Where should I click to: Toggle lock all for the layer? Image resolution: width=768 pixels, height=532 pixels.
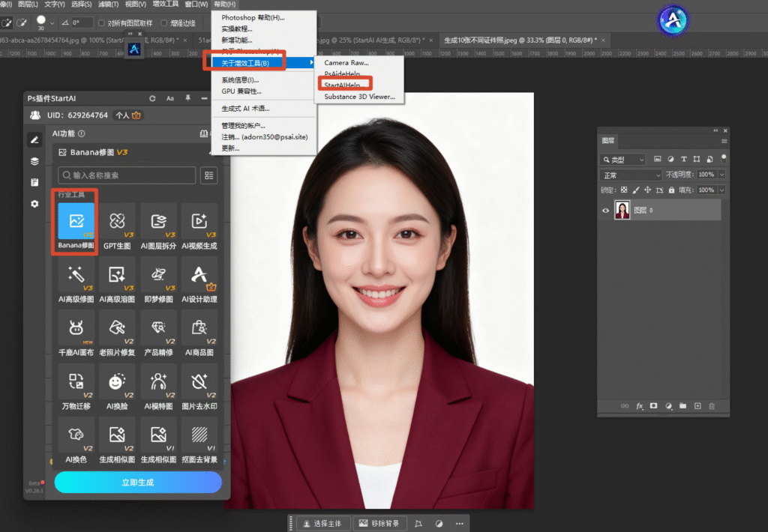[671, 190]
